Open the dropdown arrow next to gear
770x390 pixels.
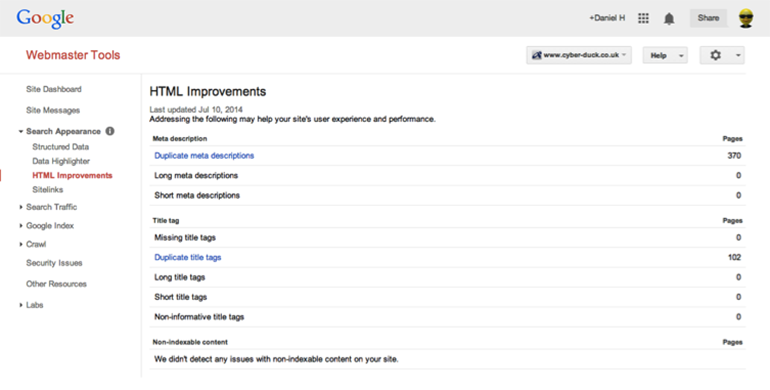tap(738, 56)
